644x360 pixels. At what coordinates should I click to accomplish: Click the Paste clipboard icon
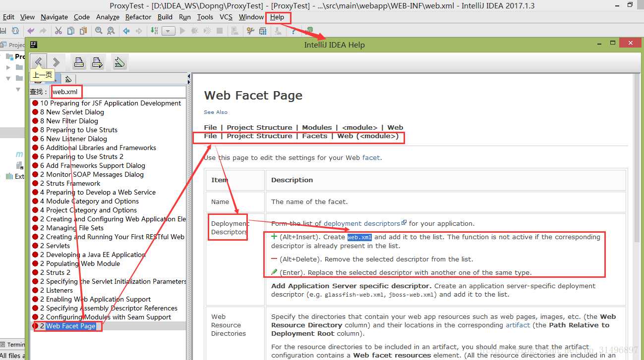pos(83,31)
